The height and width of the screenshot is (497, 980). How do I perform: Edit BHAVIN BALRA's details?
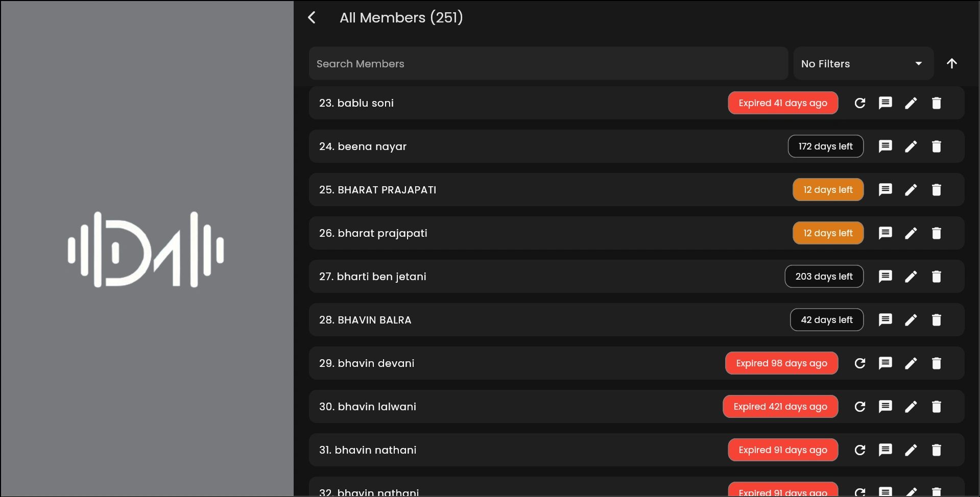pyautogui.click(x=911, y=320)
